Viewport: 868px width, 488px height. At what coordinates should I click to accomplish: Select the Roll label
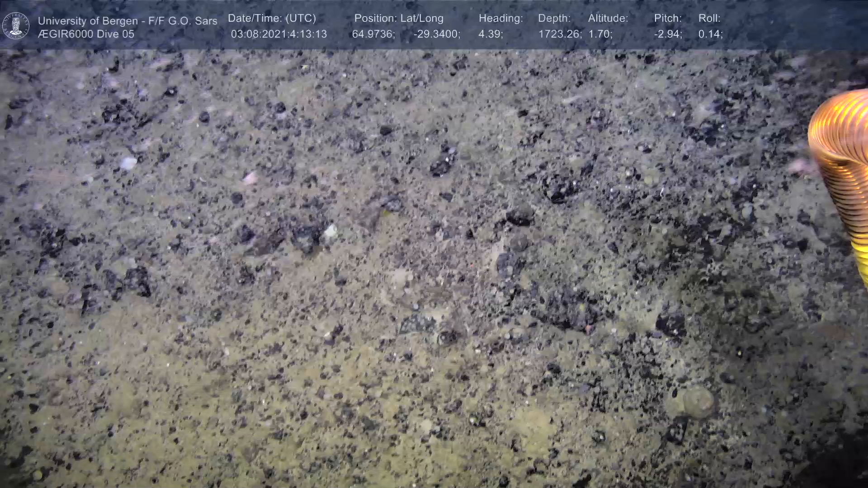coord(709,19)
